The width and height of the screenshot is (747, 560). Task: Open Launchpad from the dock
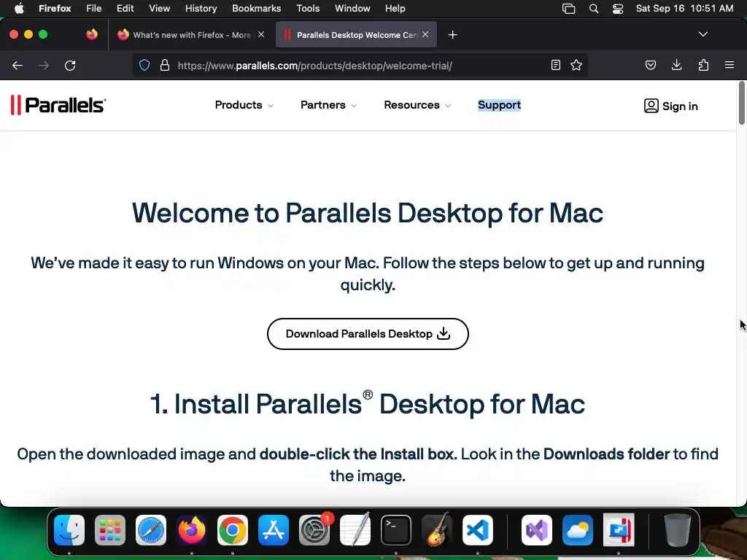[x=110, y=530]
